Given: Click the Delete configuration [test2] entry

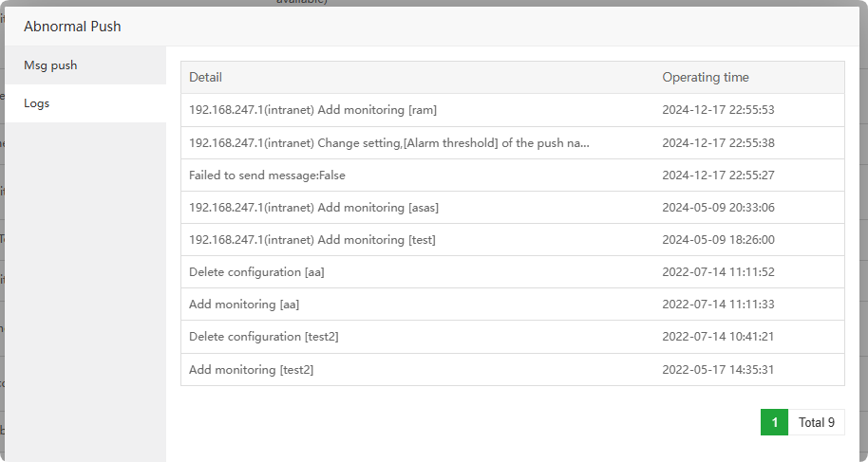Looking at the screenshot, I should point(264,337).
